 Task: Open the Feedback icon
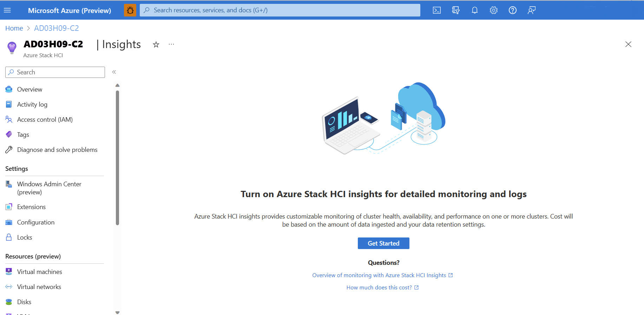click(532, 10)
